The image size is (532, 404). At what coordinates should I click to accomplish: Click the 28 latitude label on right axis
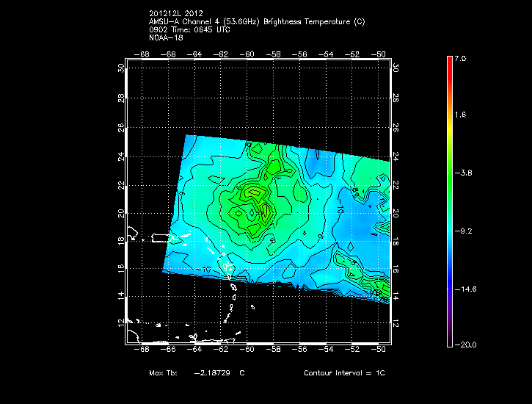tap(396, 98)
